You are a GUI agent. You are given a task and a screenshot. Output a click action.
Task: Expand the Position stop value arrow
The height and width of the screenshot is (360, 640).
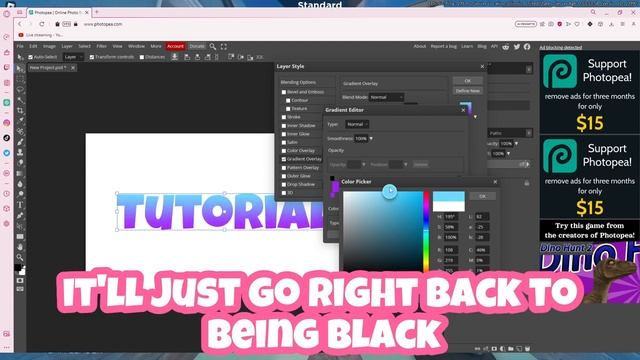(405, 164)
